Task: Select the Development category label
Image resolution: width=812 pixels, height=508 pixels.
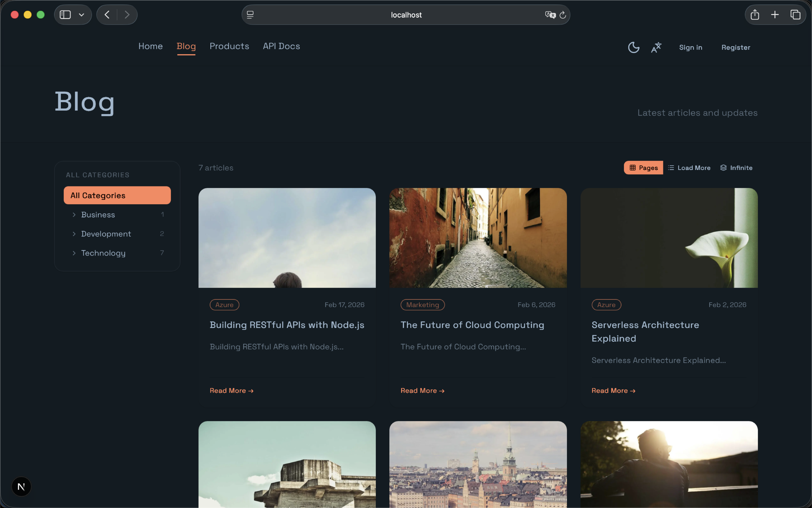Action: 106,234
